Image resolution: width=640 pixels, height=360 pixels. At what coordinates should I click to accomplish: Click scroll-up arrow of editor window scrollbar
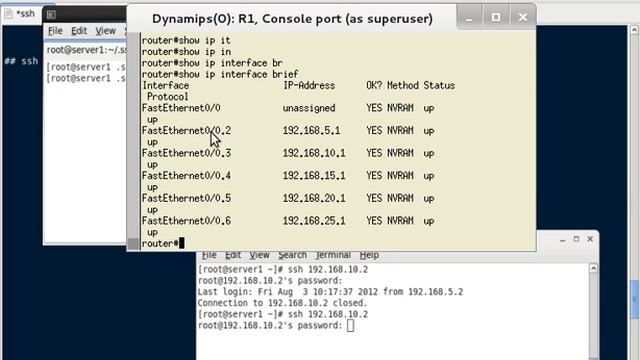[x=634, y=30]
